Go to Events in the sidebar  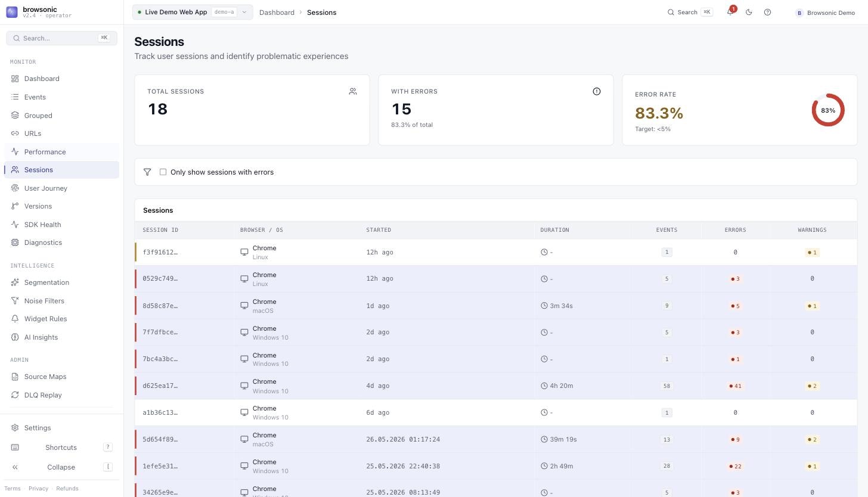(x=61, y=97)
